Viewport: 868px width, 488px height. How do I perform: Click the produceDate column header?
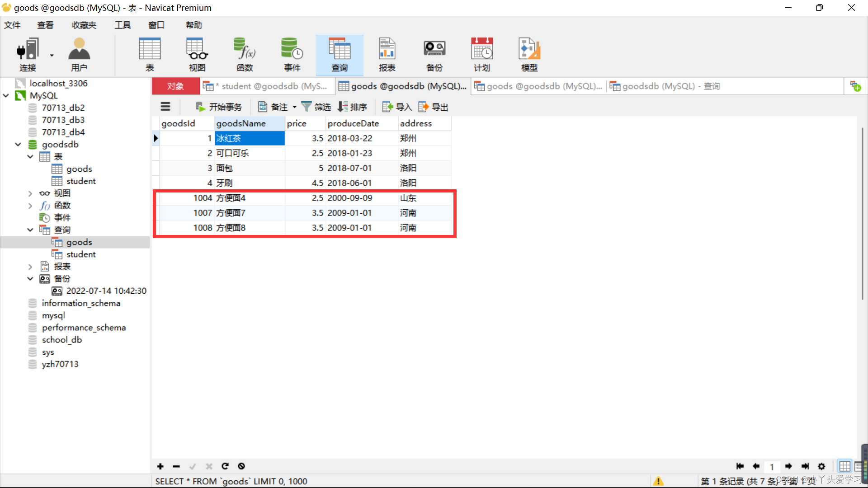(x=362, y=123)
